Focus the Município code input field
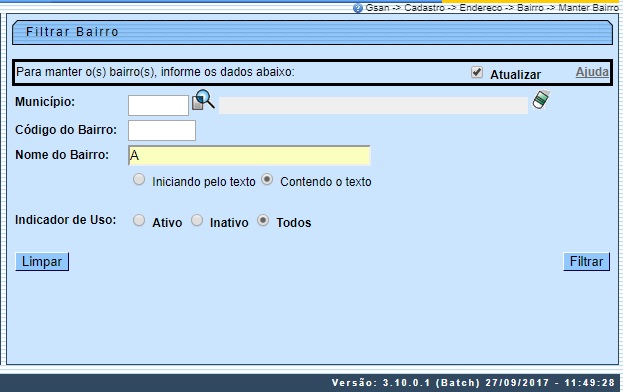The width and height of the screenshot is (623, 392). coord(158,105)
